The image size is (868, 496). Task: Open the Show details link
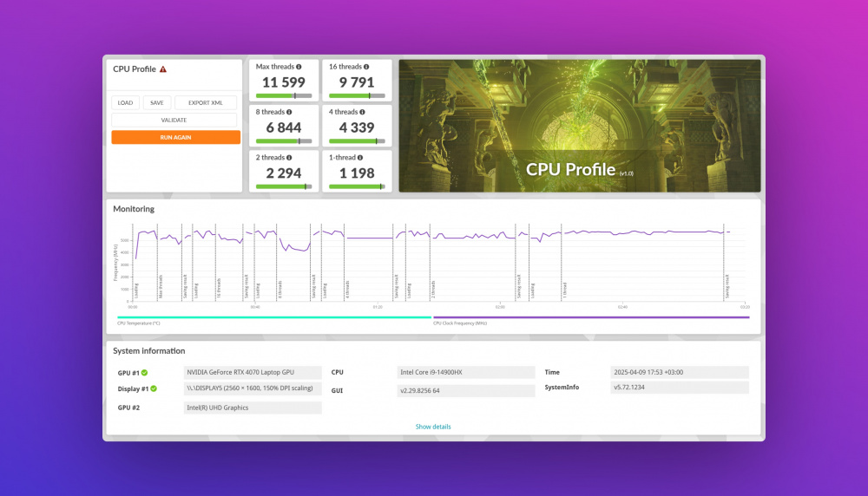click(433, 427)
